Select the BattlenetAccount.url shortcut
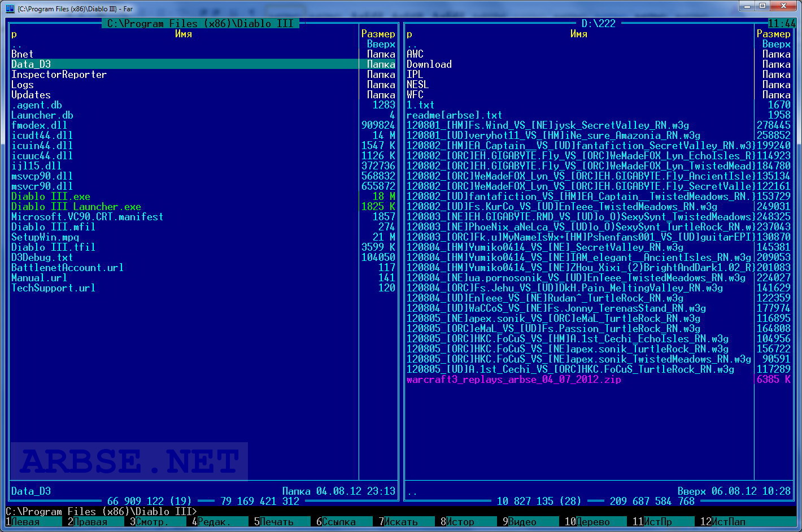 (x=68, y=268)
